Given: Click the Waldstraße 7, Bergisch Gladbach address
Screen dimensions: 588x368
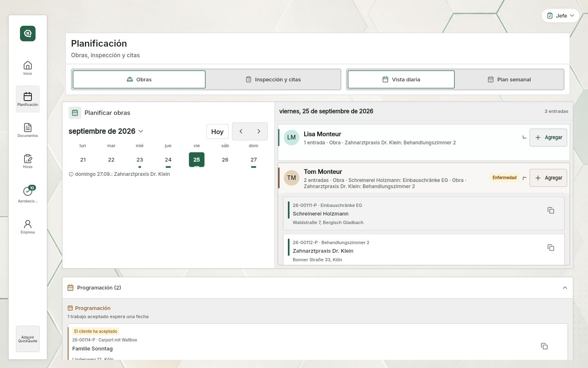Looking at the screenshot, I should click(328, 222).
